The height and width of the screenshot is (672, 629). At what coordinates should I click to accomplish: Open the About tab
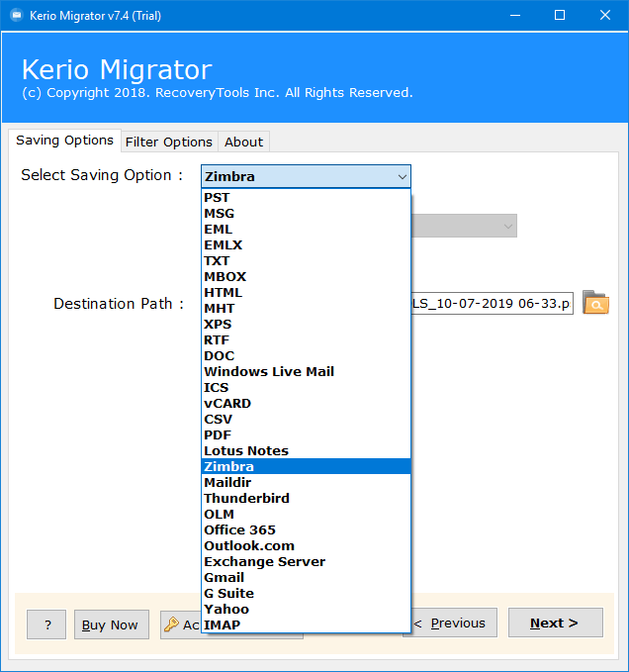(x=243, y=142)
